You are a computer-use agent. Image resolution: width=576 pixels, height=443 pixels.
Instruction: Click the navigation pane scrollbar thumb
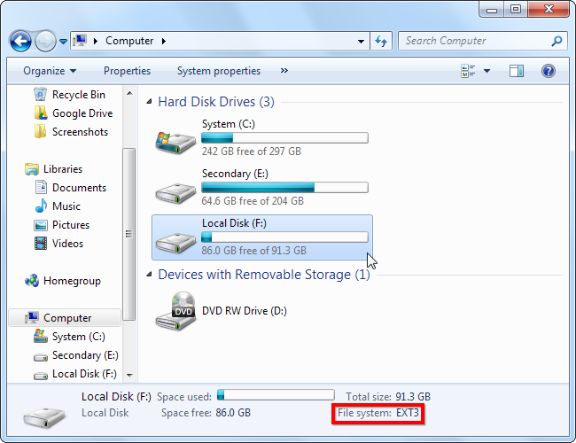129,234
